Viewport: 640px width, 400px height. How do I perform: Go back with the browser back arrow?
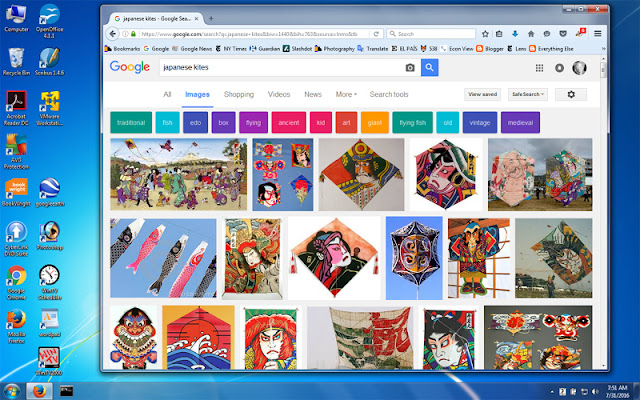(x=113, y=34)
